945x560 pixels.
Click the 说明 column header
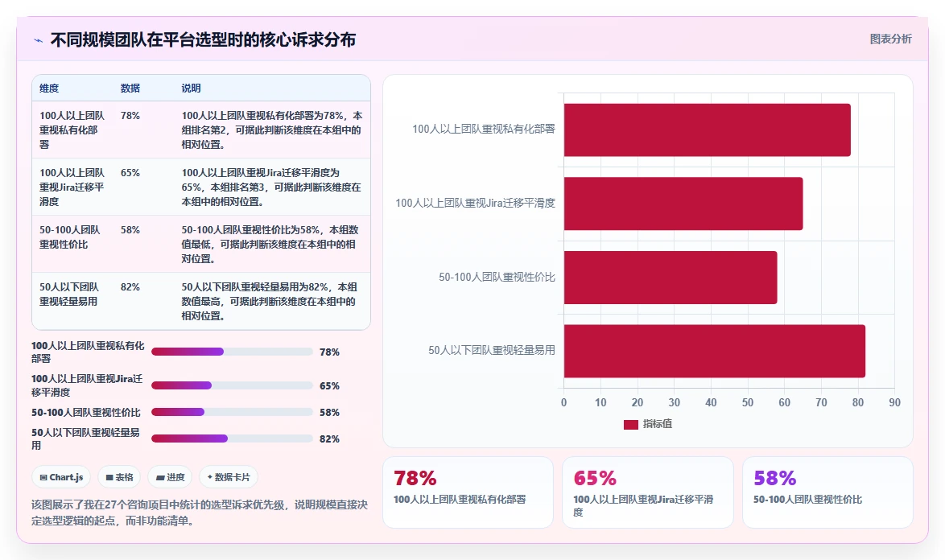tap(191, 88)
